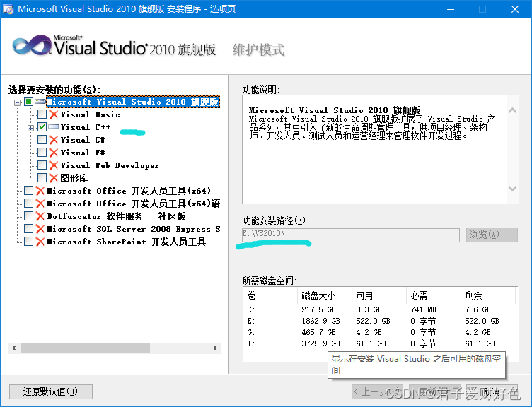Click the red X icon beside Visual Web Developer

tap(53, 165)
